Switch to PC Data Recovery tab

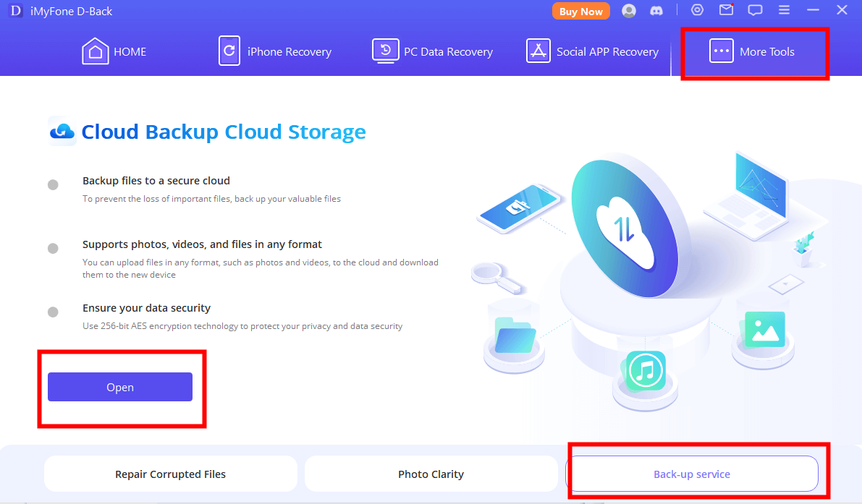coord(432,51)
